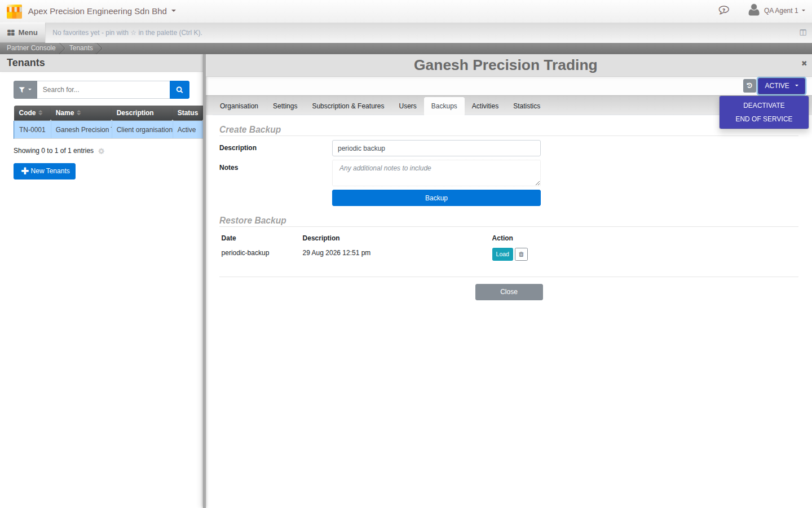Switch to the Organisation tab
This screenshot has height=508, width=812.
[239, 106]
